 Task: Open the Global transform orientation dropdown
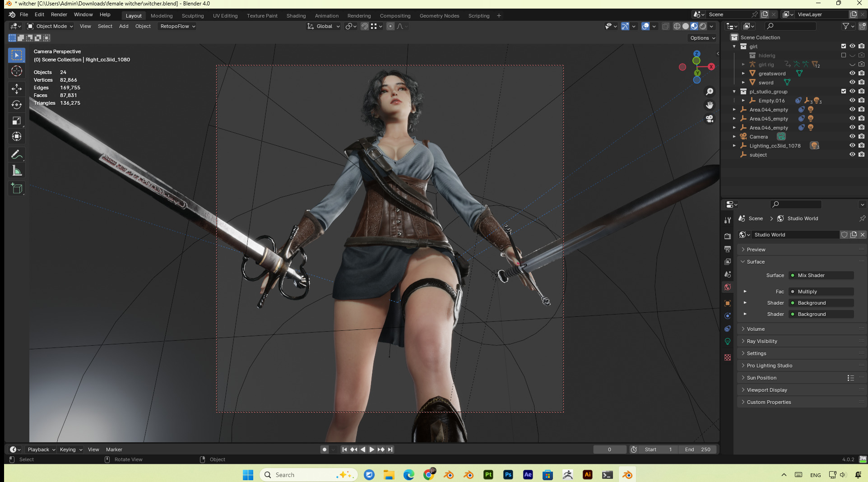pos(324,26)
